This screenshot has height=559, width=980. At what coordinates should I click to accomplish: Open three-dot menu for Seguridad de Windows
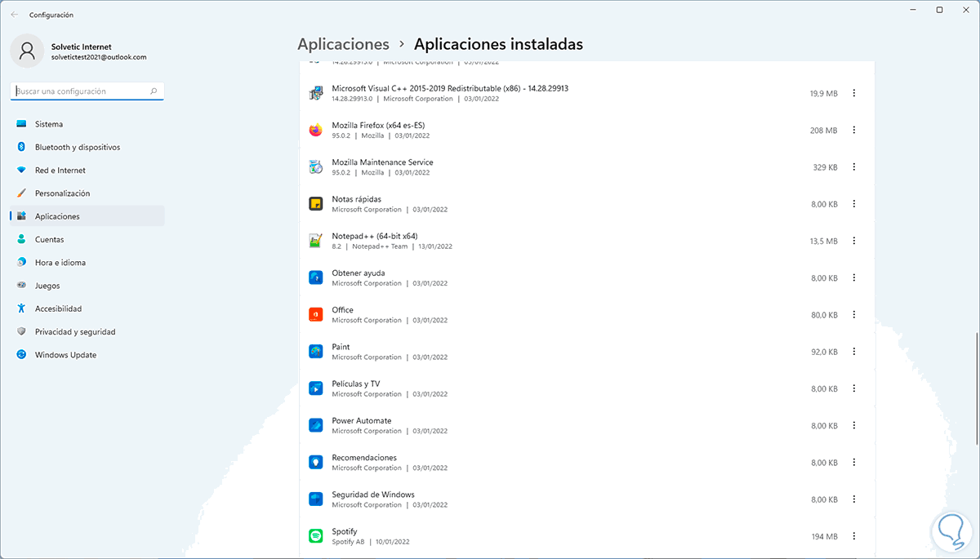[x=854, y=499]
